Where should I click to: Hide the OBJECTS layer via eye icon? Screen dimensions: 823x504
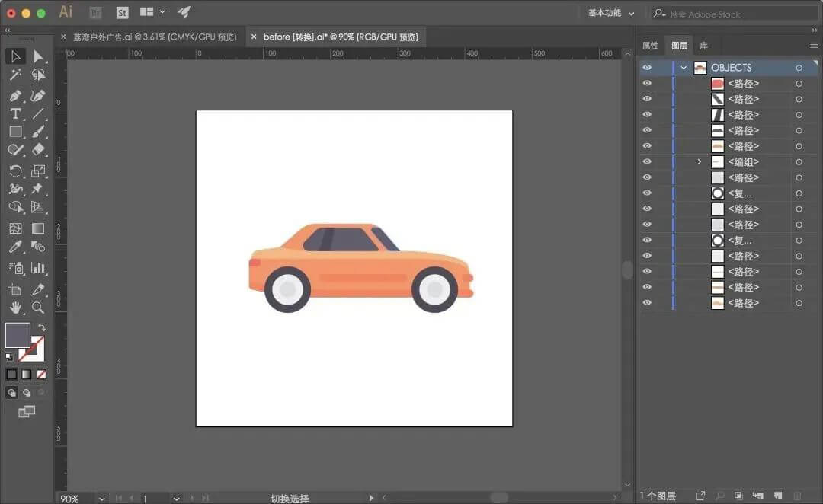[x=647, y=68]
